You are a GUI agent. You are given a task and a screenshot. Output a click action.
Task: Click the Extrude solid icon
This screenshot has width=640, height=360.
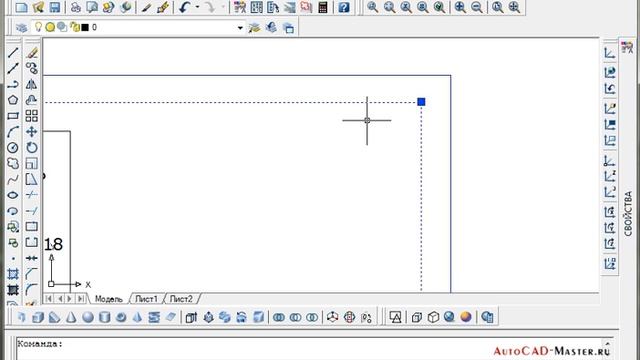(191, 317)
